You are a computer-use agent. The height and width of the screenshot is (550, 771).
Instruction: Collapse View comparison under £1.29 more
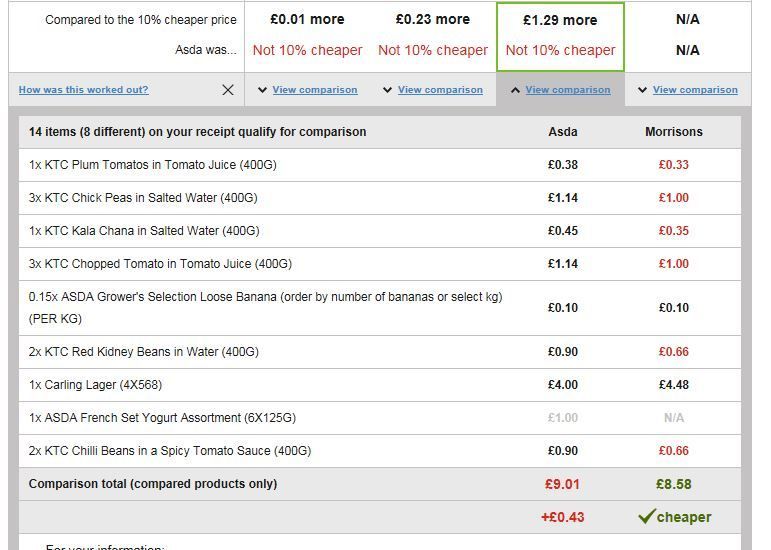pos(568,90)
